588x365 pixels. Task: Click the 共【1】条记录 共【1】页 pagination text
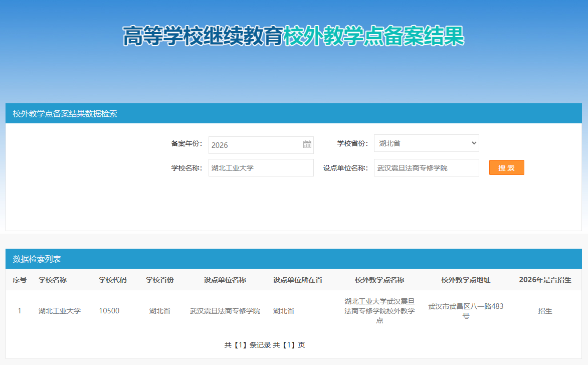[x=265, y=345]
